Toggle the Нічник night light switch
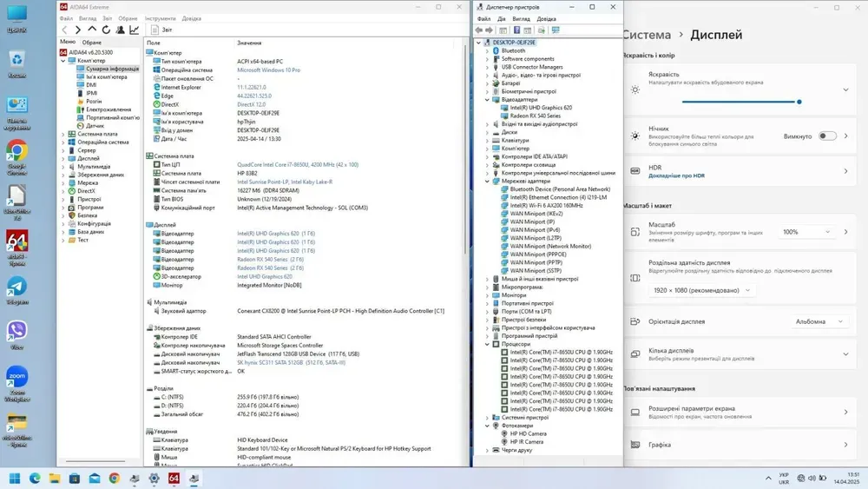The height and width of the screenshot is (489, 868). pyautogui.click(x=827, y=136)
